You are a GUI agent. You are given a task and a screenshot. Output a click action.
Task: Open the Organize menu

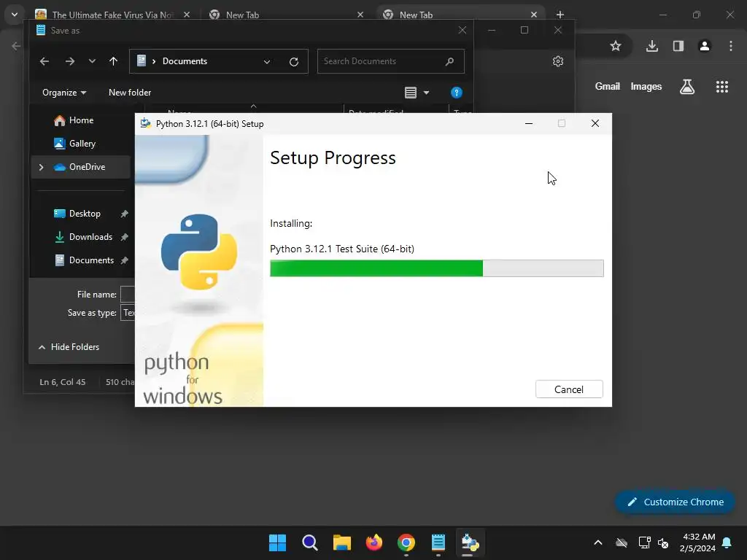[64, 93]
